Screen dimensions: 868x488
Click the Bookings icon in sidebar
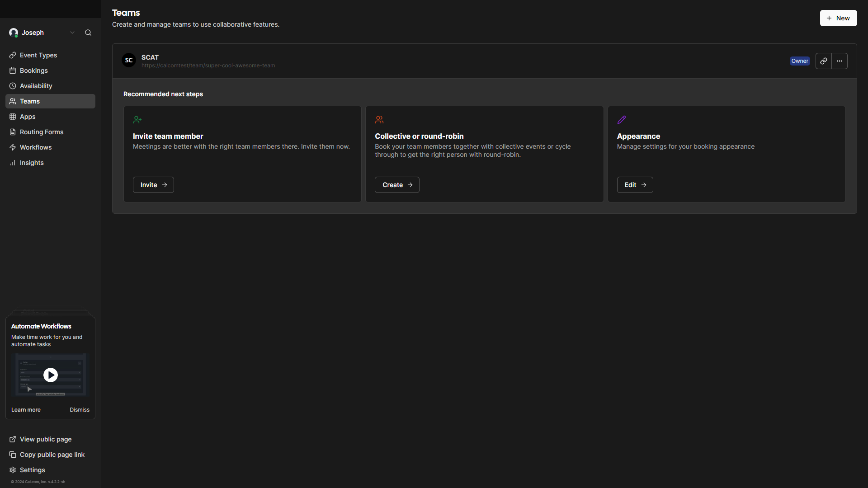pos(13,70)
